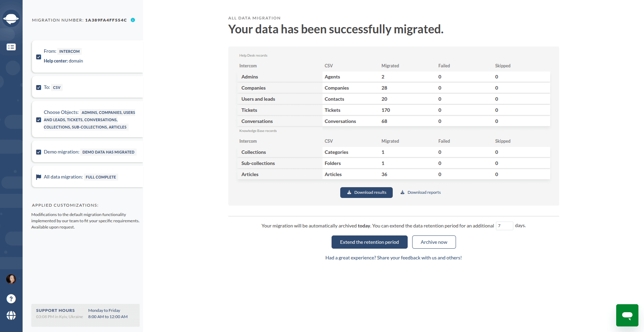Click the download icon beside Download reports
The image size is (644, 332).
402,192
